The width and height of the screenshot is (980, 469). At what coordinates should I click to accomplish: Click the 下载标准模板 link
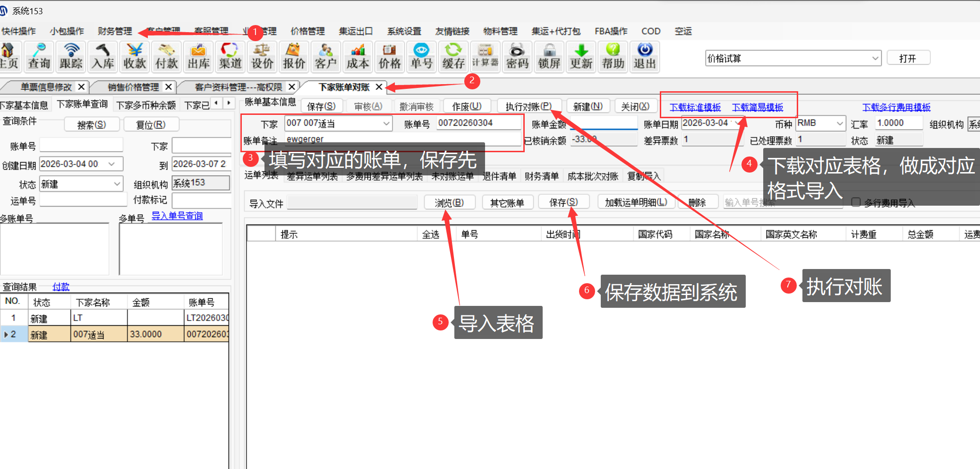point(695,107)
